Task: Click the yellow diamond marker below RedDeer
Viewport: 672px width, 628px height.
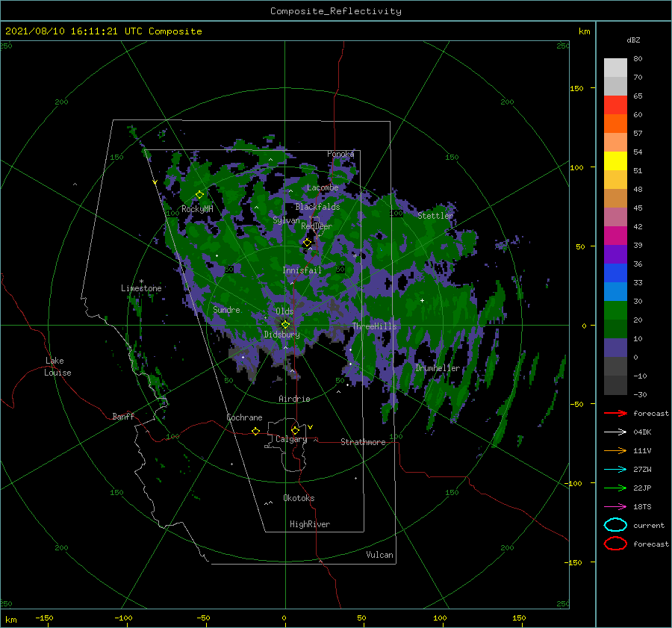Action: coord(307,243)
